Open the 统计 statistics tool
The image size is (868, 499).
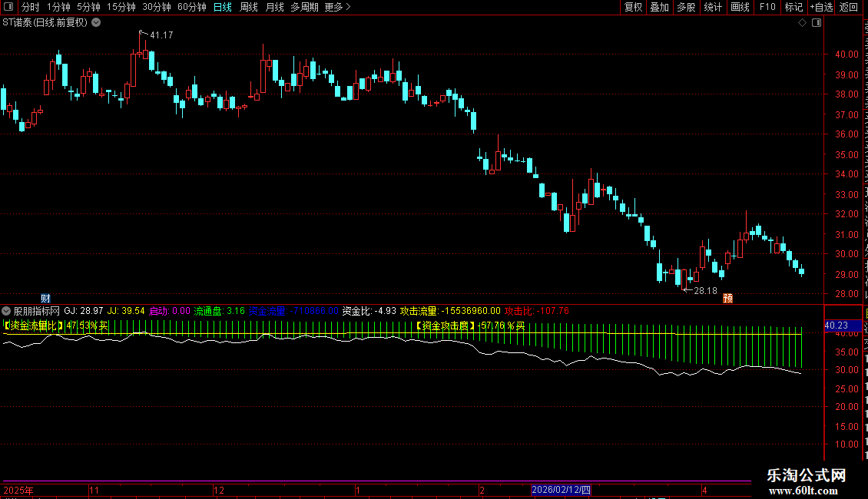point(712,7)
